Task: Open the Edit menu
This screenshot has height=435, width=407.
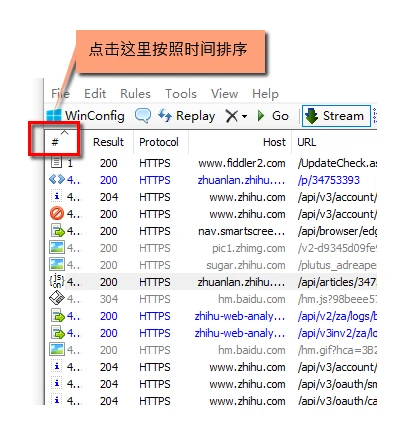Action: [95, 94]
